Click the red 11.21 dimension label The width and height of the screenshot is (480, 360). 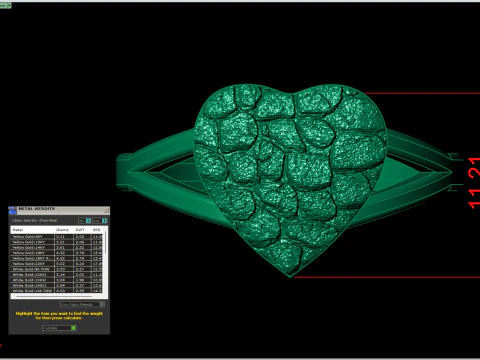coord(474,183)
